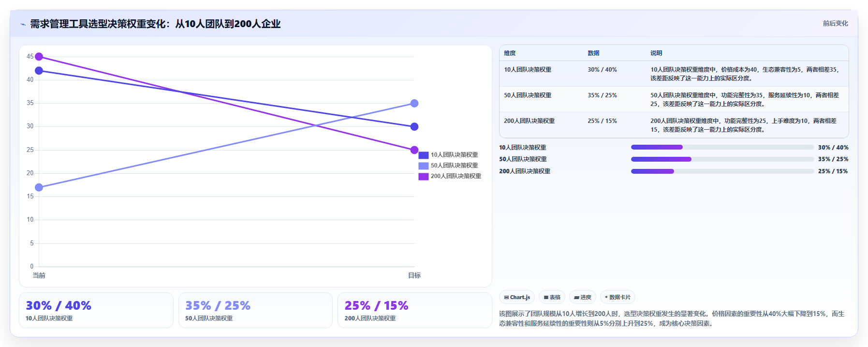Click the description mentioning 价格成本为40
The width and height of the screenshot is (868, 347).
click(x=745, y=74)
